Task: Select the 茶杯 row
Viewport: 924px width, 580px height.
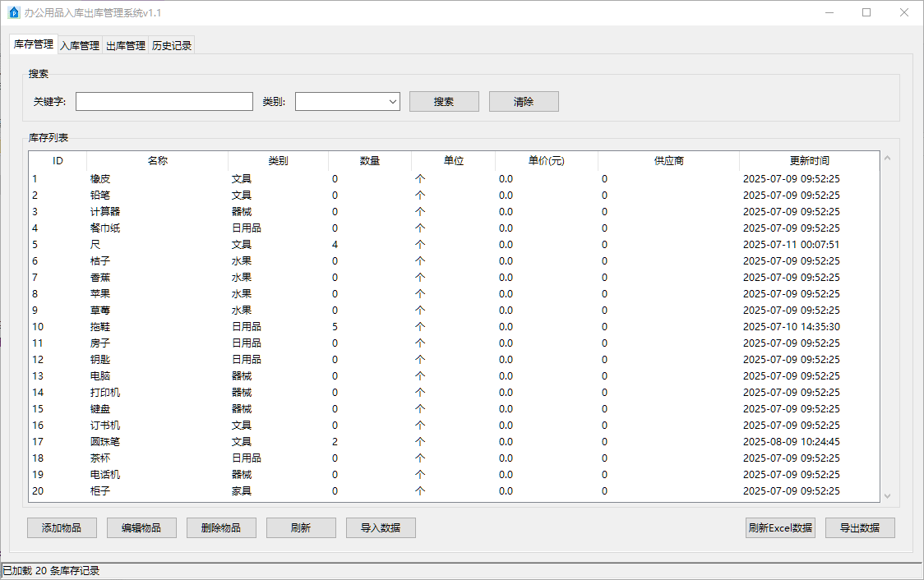Action: tap(454, 458)
